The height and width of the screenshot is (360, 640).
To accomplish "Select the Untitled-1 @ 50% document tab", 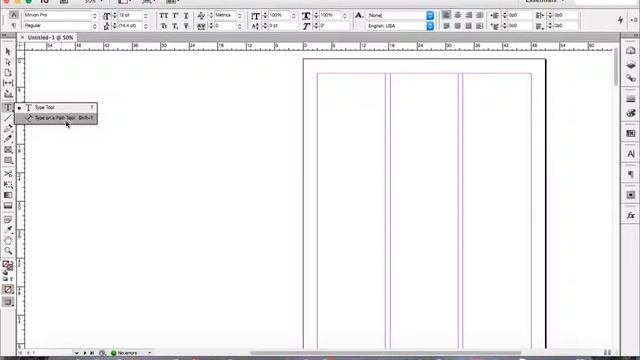I will (x=51, y=37).
